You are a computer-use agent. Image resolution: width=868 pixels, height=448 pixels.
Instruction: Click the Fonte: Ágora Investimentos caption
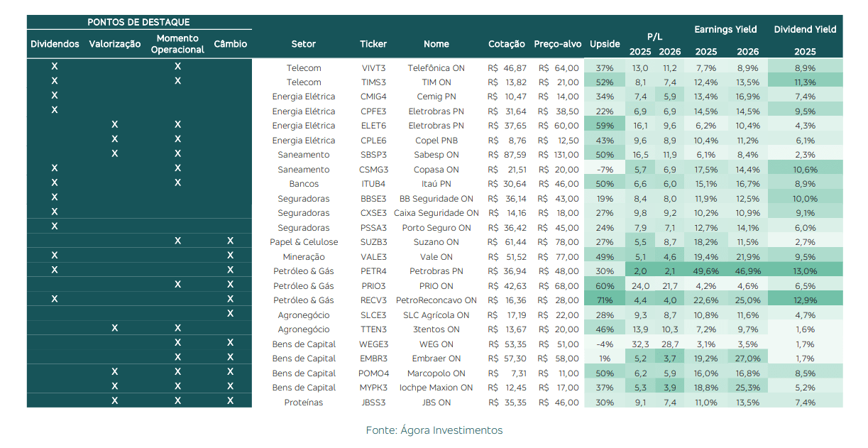point(434,430)
